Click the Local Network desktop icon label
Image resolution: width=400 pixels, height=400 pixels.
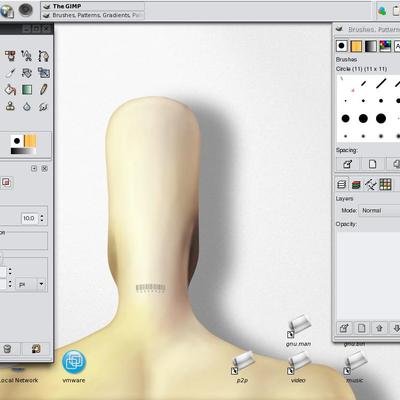[x=19, y=380]
